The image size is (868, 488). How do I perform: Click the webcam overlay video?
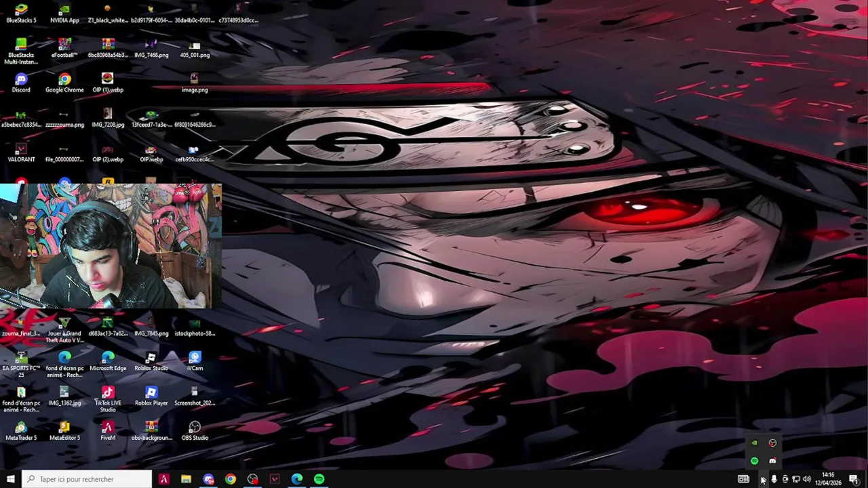[x=111, y=246]
